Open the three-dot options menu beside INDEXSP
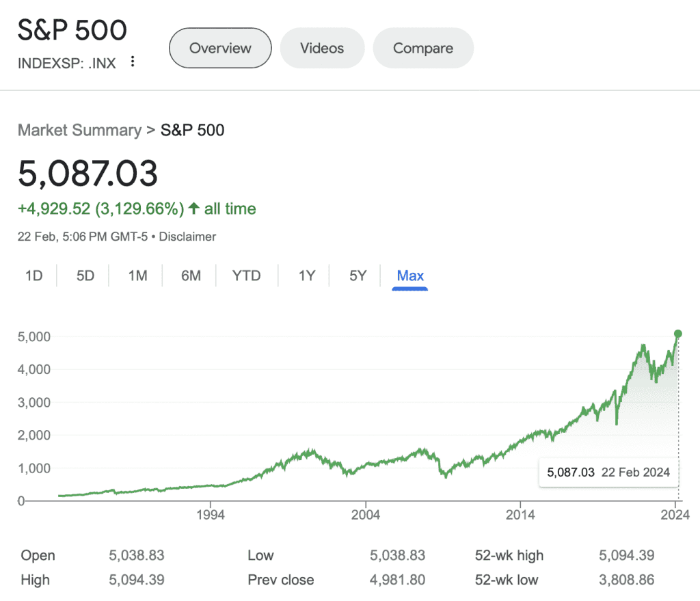The image size is (700, 601). tap(133, 62)
